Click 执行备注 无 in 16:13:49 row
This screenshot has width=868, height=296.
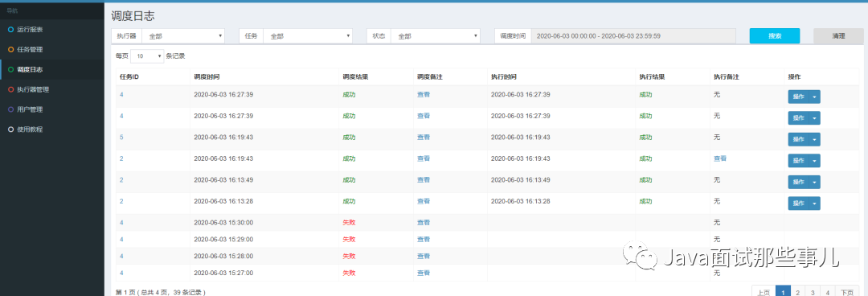[x=717, y=179]
